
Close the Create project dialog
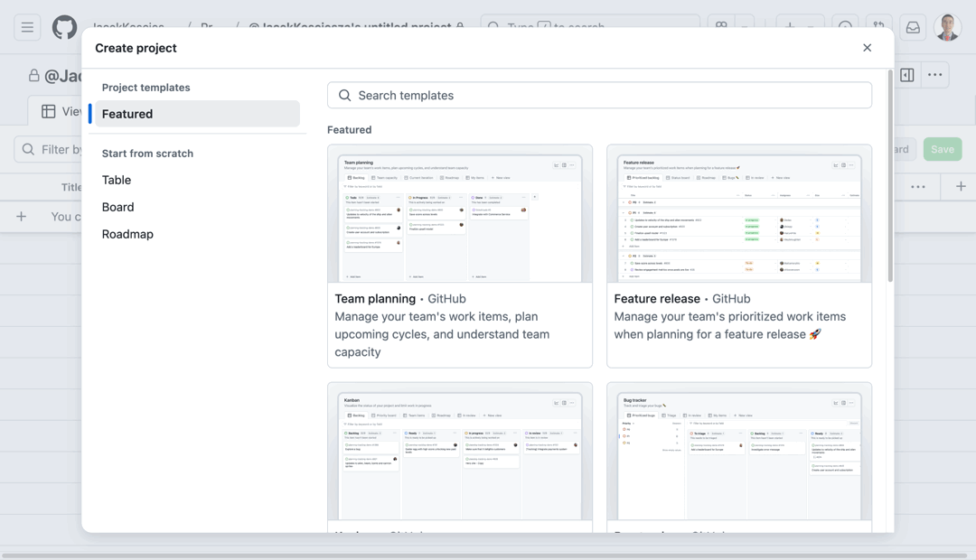pos(867,48)
